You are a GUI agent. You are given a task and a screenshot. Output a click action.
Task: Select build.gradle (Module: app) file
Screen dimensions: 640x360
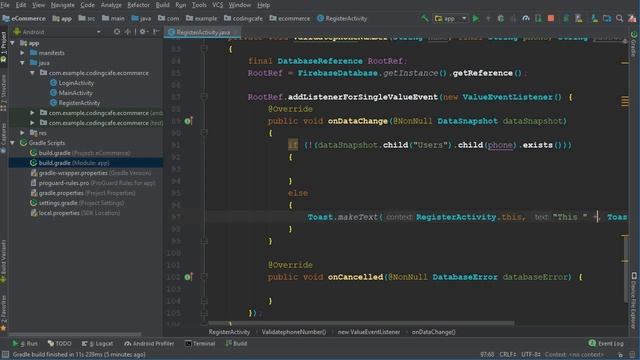86,163
